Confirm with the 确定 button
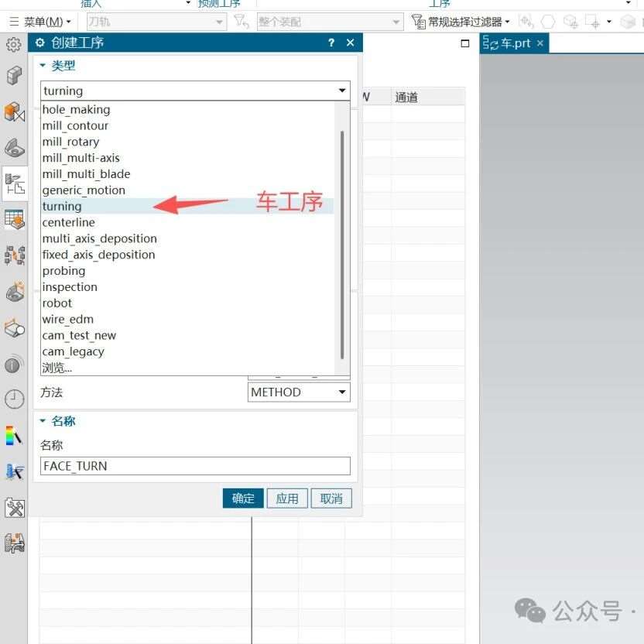Screen dimensions: 644x644 pos(243,498)
